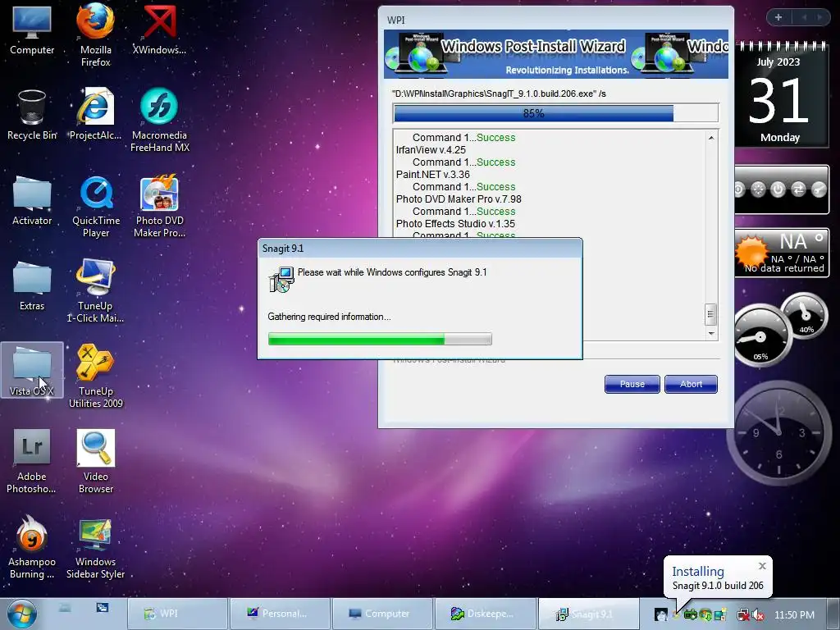Click the WPI log scrollbar thumb

710,314
